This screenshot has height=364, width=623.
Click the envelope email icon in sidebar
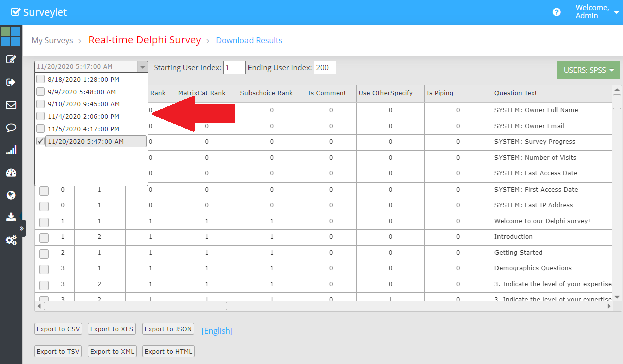pyautogui.click(x=11, y=105)
